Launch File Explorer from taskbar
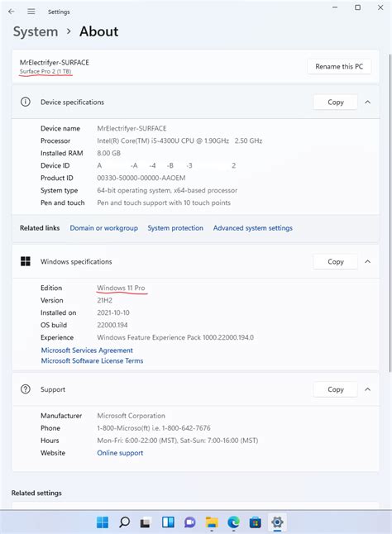This screenshot has width=392, height=534. pos(212,522)
